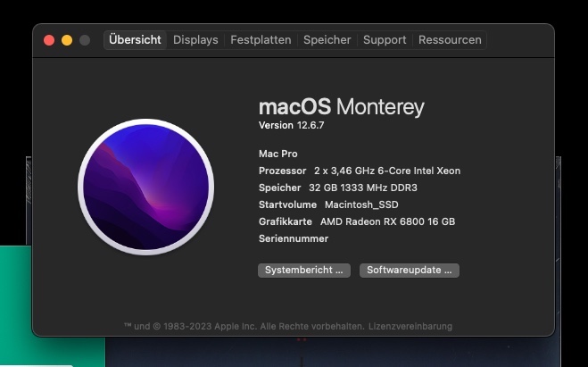Click graphics value AMD Radeon RX 6800 16 GB

(x=387, y=221)
